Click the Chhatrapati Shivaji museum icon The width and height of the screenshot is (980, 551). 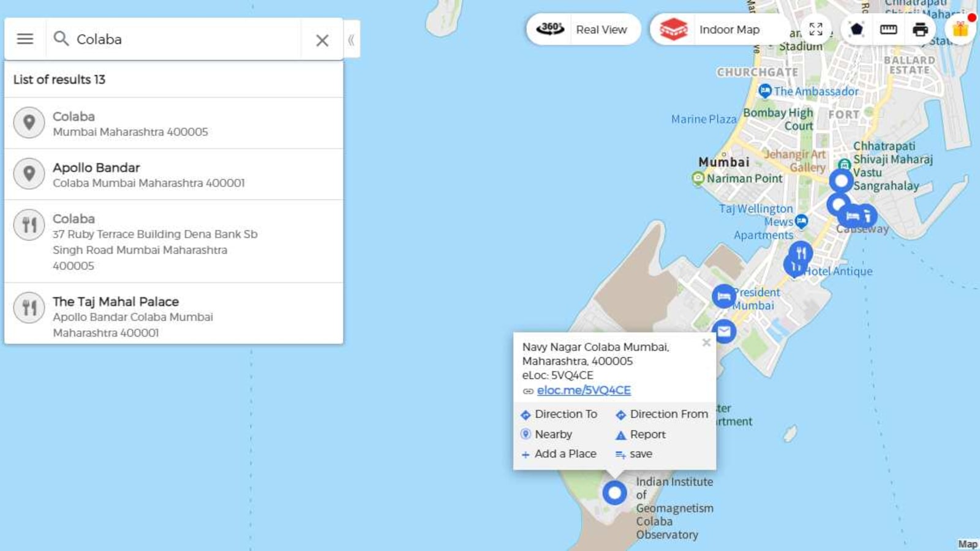(845, 164)
